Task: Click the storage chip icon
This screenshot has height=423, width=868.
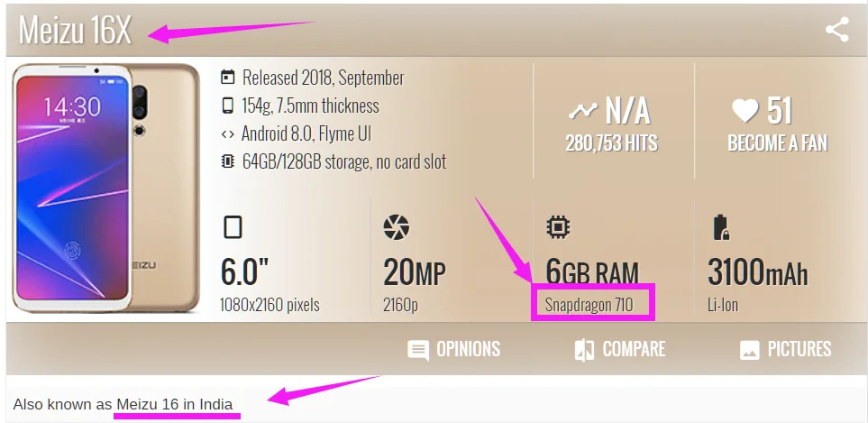Action: (x=228, y=162)
